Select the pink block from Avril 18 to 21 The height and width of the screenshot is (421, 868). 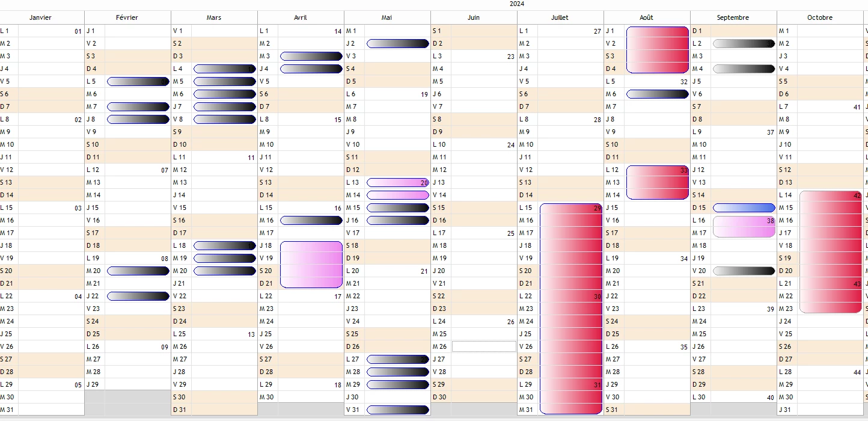click(x=311, y=265)
